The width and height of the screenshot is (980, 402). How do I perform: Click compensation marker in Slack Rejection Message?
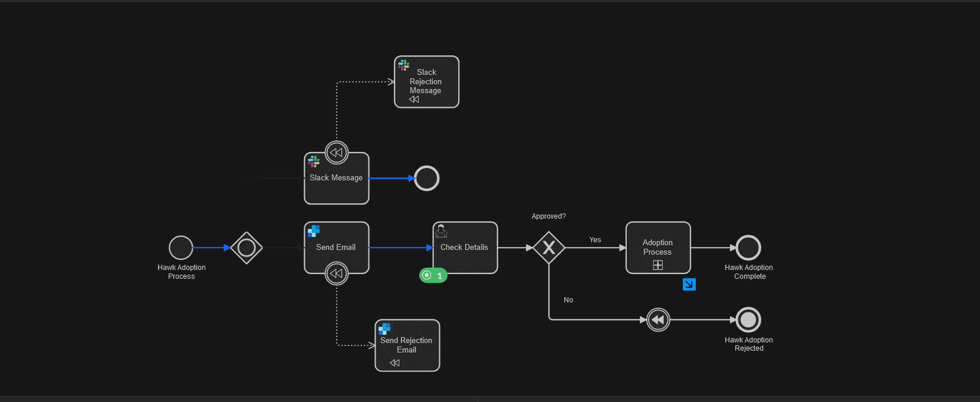click(x=414, y=99)
